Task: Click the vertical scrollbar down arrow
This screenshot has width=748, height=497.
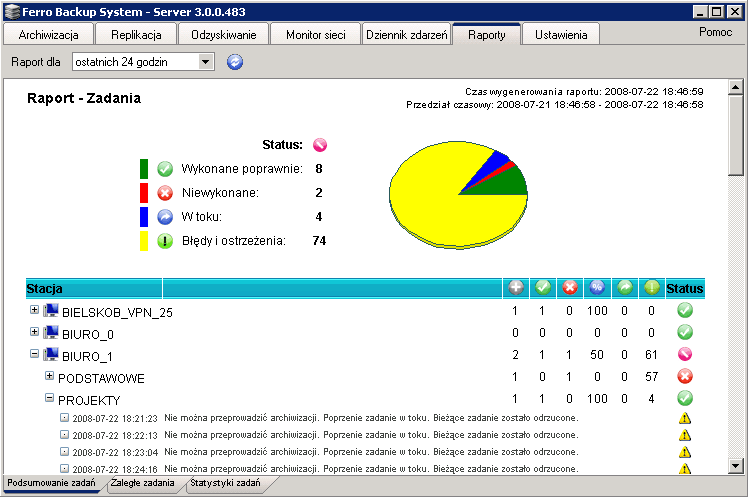Action: pyautogui.click(x=736, y=465)
